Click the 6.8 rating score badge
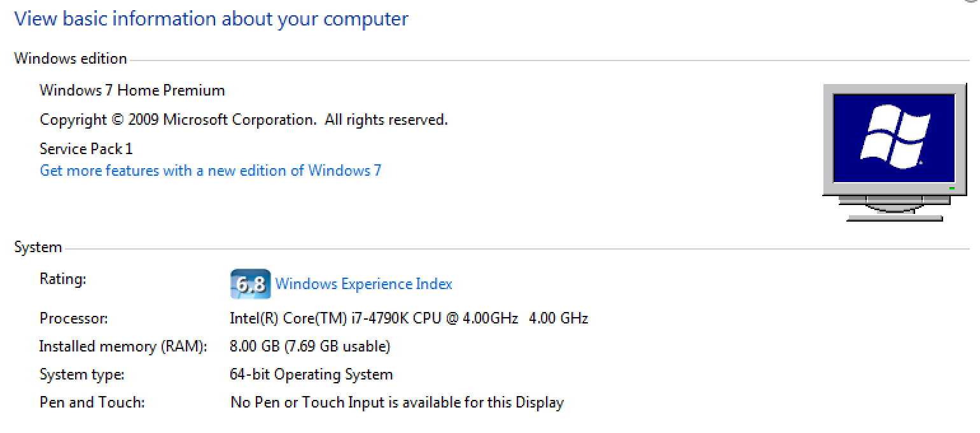 249,284
